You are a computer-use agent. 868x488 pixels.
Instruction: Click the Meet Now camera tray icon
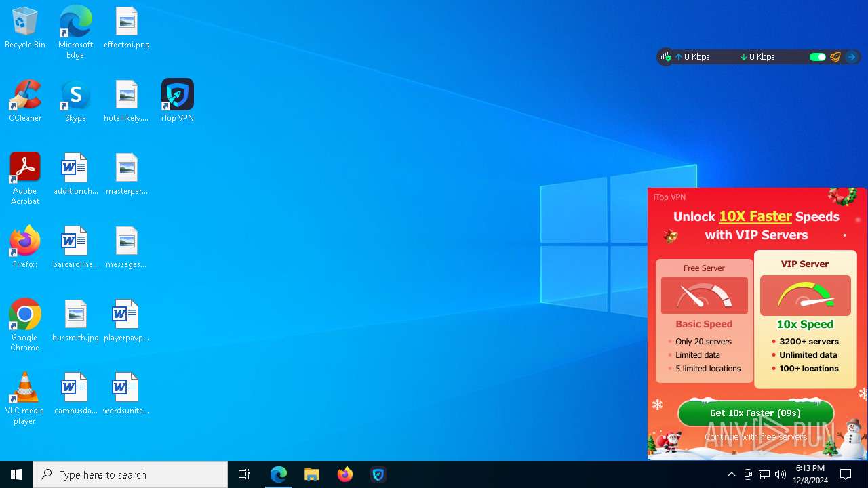[748, 474]
